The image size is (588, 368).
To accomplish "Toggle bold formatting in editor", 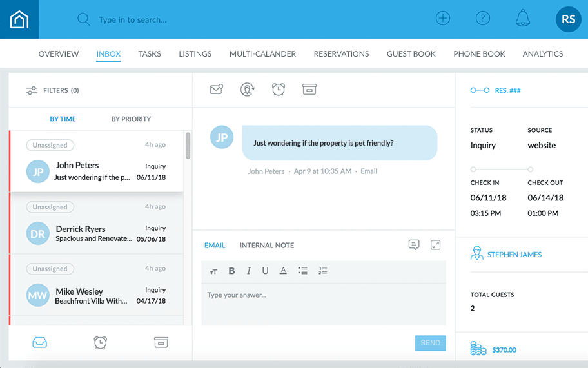I will pyautogui.click(x=232, y=271).
